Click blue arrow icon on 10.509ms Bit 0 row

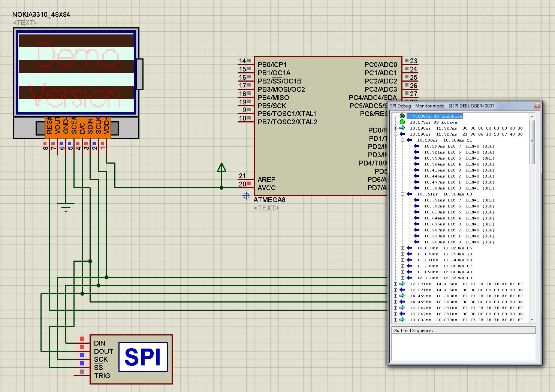[x=416, y=188]
